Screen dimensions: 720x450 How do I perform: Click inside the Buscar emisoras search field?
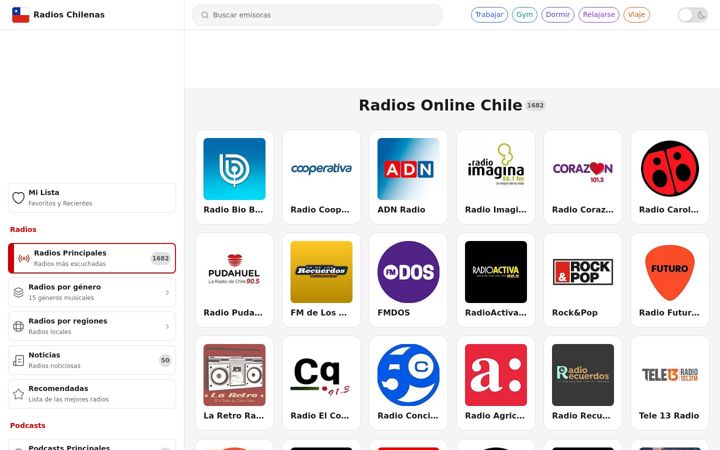[x=317, y=15]
